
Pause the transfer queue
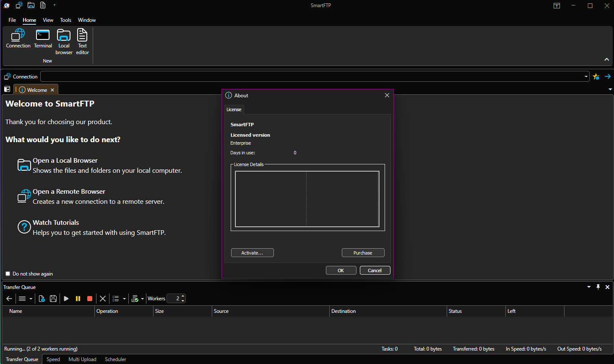point(78,299)
